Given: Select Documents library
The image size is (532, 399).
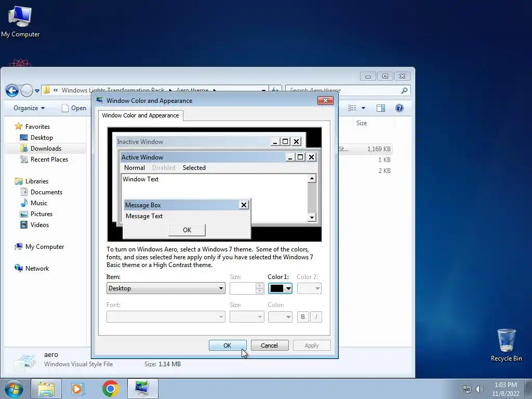Looking at the screenshot, I should [x=46, y=192].
